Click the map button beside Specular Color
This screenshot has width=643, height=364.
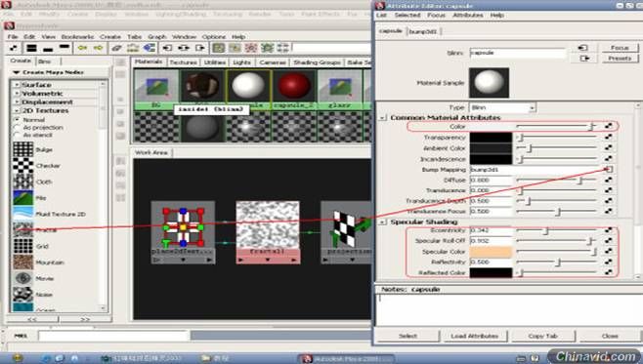click(609, 251)
